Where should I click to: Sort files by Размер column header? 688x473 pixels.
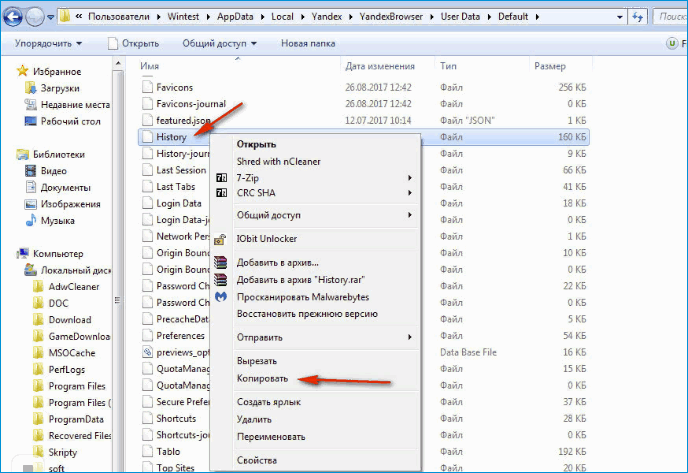click(550, 65)
